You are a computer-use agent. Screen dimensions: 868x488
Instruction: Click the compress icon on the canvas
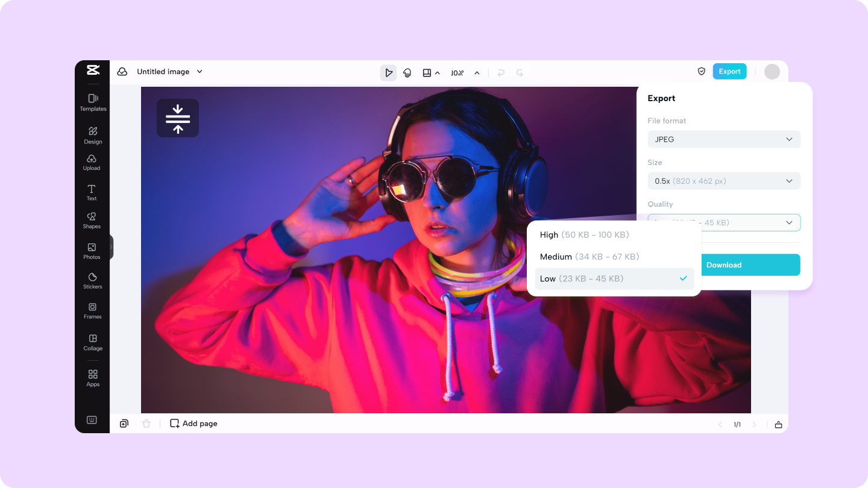(178, 118)
